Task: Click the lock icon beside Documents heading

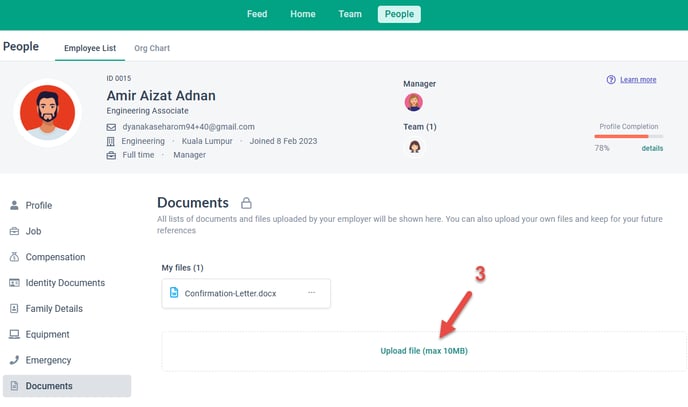Action: pos(246,203)
